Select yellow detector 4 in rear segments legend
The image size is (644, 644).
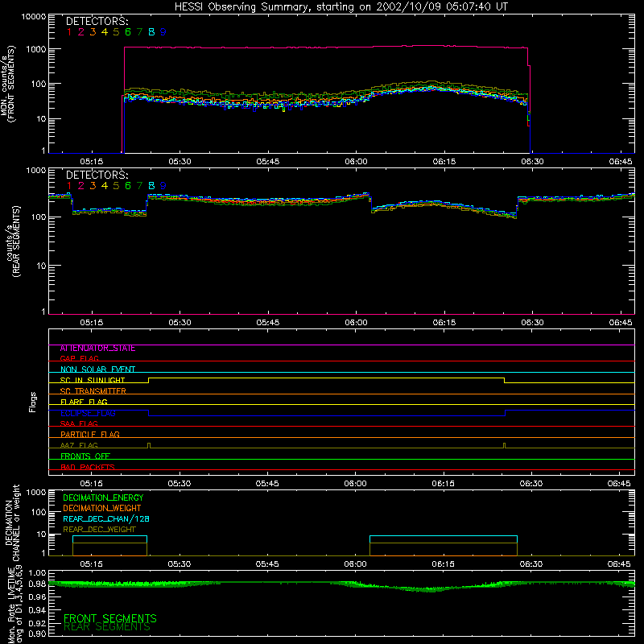tap(105, 186)
